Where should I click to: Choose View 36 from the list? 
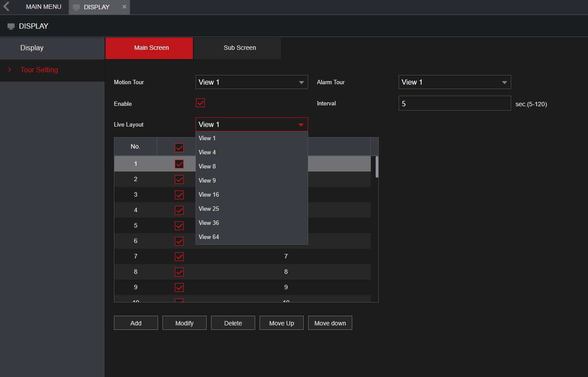252,223
